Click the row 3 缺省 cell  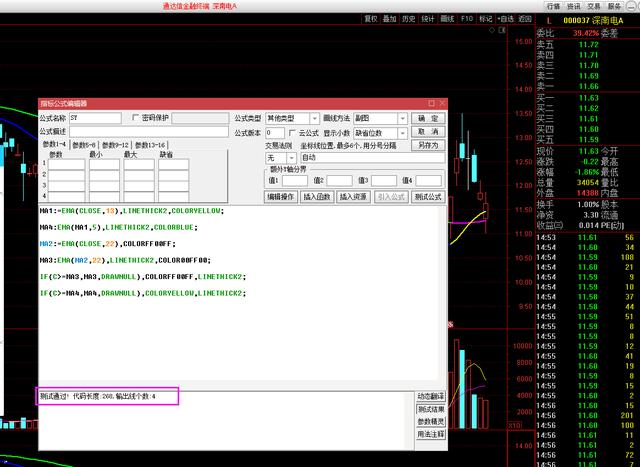click(174, 186)
